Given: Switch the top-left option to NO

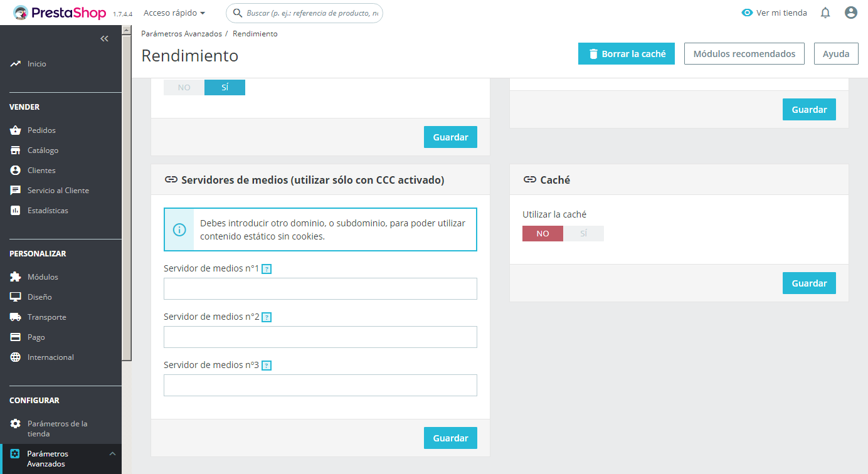Looking at the screenshot, I should point(184,88).
